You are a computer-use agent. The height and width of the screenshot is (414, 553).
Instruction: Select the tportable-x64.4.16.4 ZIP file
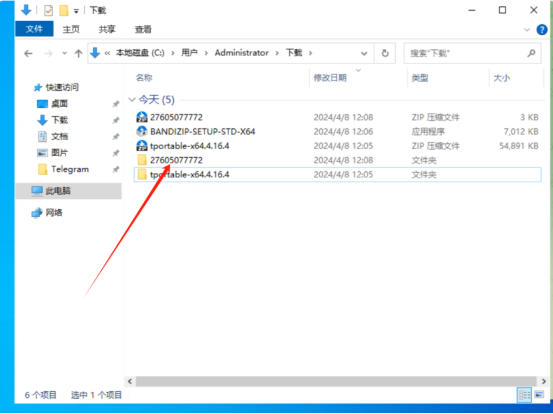[190, 146]
